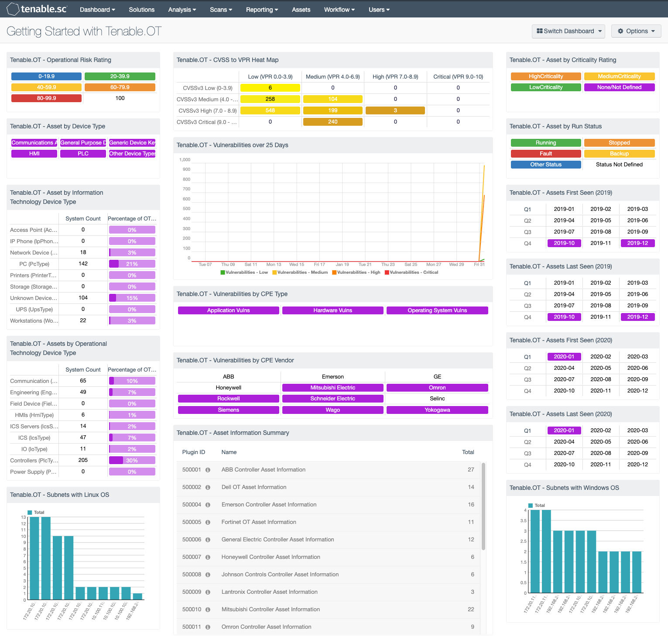Click grid icon on Switch Dashboard
The image size is (668, 644).
pos(539,31)
